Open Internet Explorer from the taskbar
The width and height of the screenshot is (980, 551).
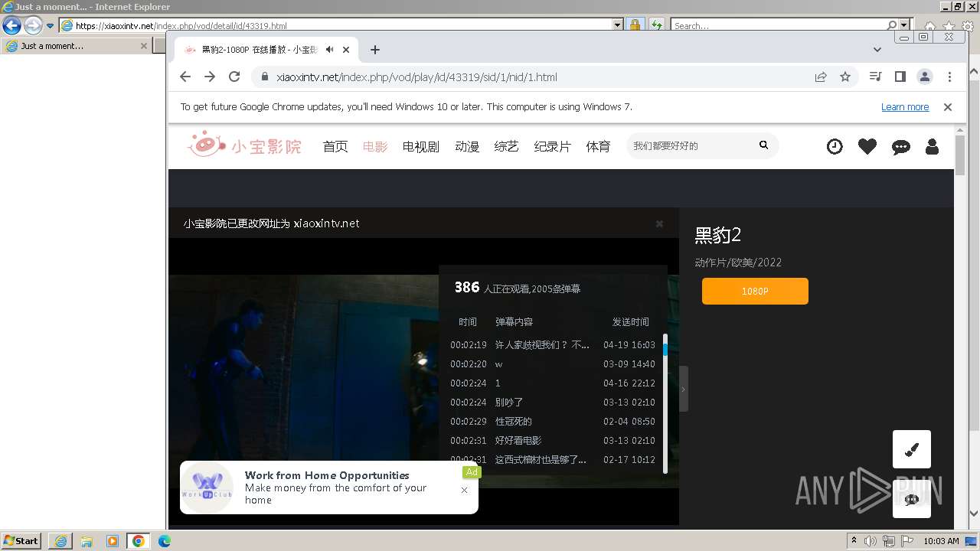point(60,541)
